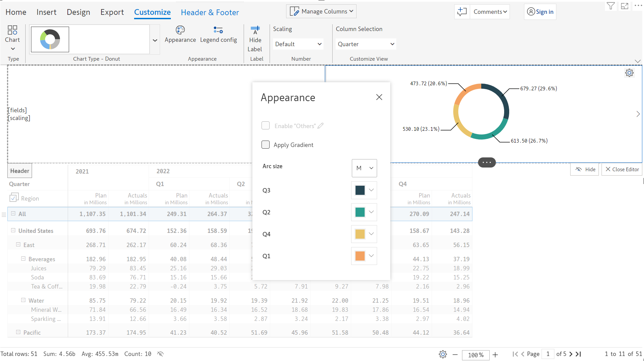Collapse the United States row
Image resolution: width=644 pixels, height=361 pixels.
[13, 230]
